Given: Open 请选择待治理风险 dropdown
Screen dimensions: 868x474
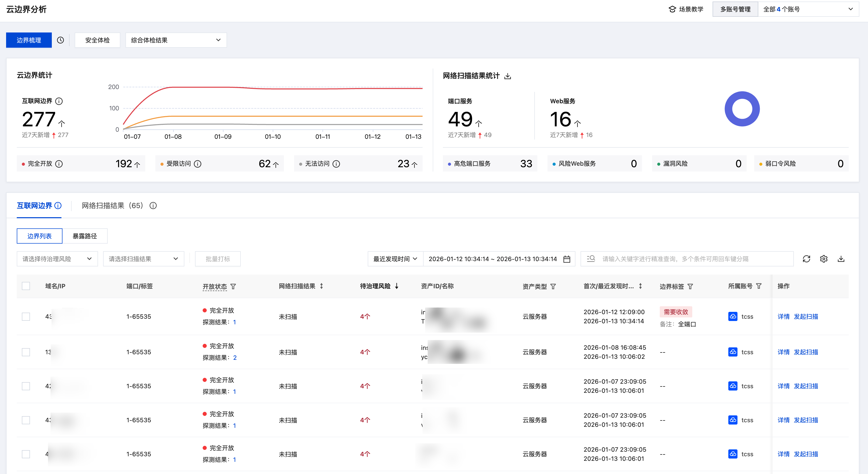Looking at the screenshot, I should [x=57, y=259].
